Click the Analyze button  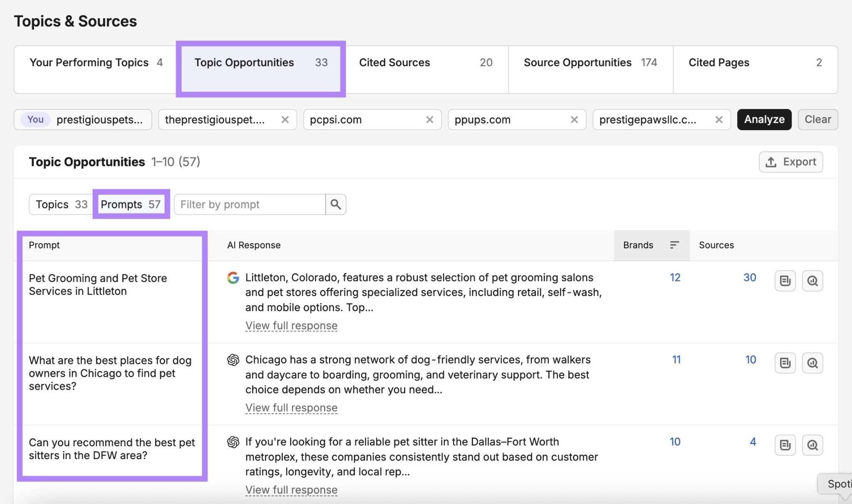tap(764, 119)
